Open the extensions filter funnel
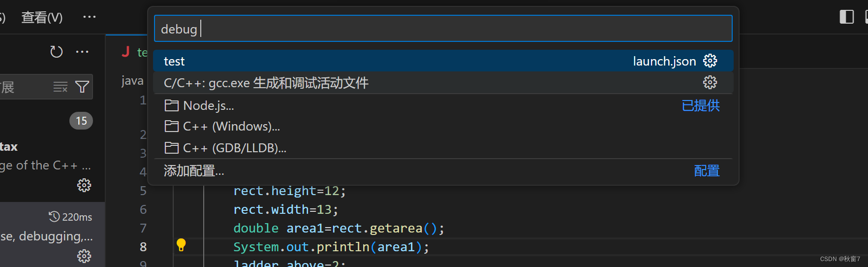The width and height of the screenshot is (868, 267). pos(82,87)
